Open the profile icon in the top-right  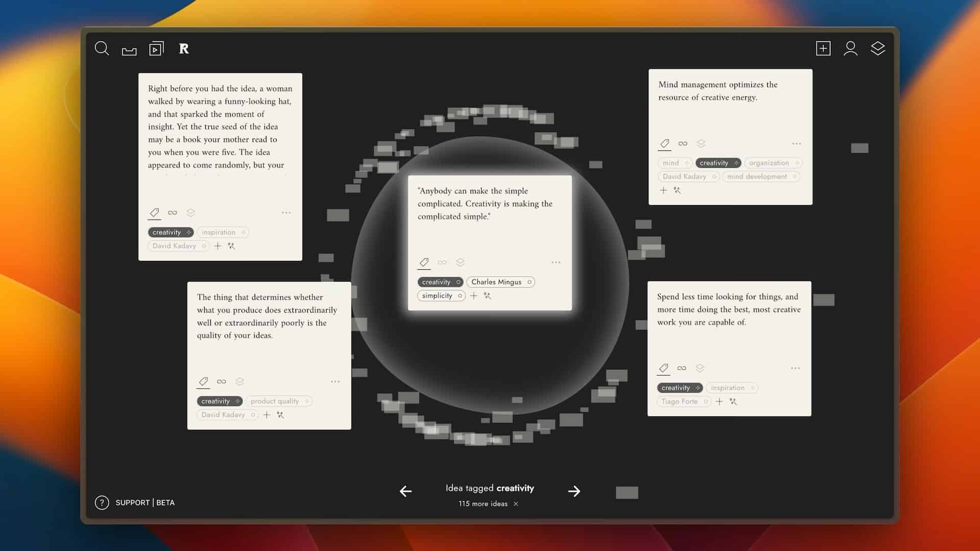(x=851, y=48)
